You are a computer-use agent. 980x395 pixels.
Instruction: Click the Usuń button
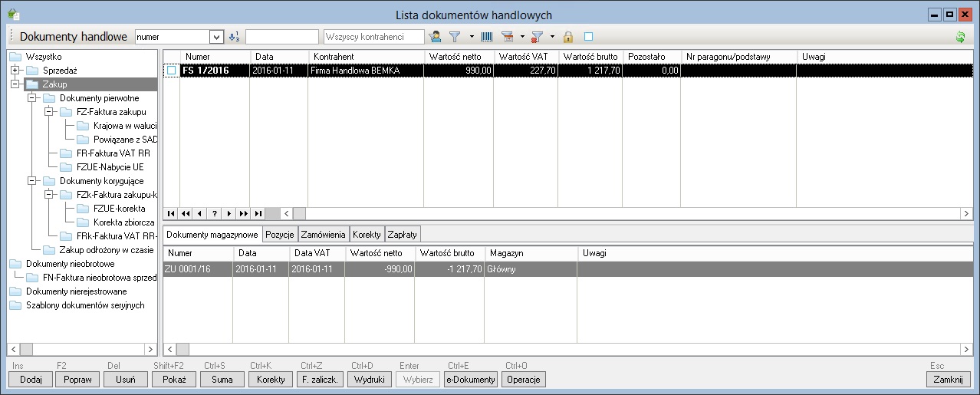126,379
